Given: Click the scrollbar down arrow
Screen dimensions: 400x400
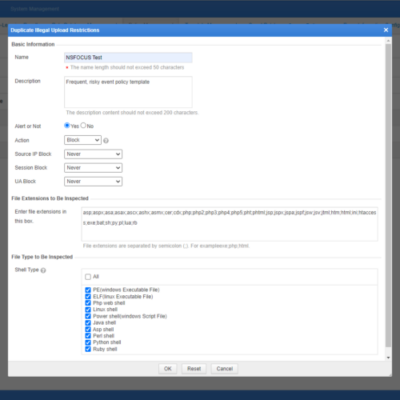Looking at the screenshot, I should pyautogui.click(x=388, y=358).
